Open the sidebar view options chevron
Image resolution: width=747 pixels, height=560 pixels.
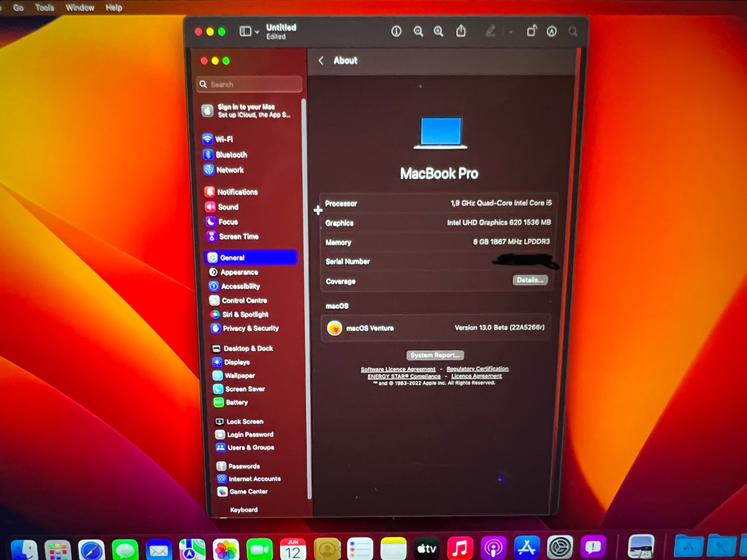(x=257, y=32)
